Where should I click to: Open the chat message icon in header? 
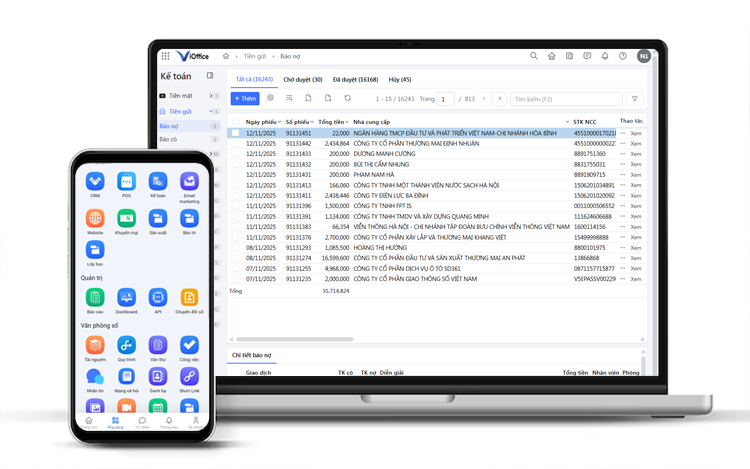click(x=587, y=56)
